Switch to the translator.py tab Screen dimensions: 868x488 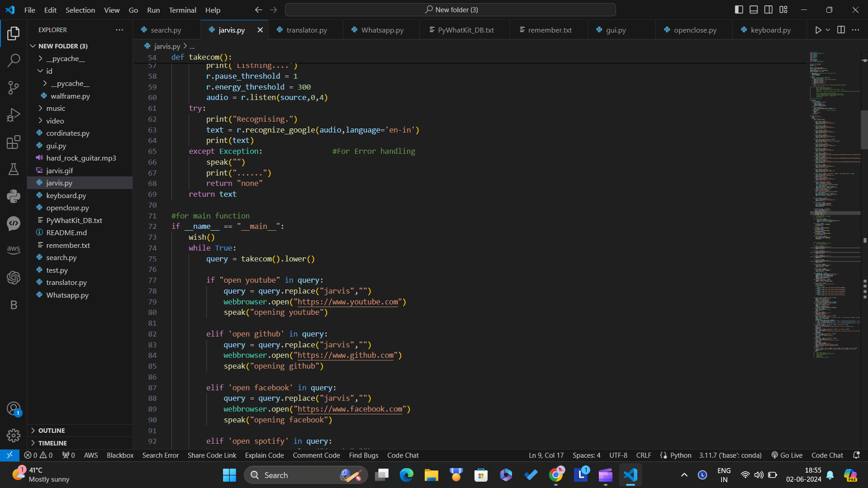(x=306, y=30)
